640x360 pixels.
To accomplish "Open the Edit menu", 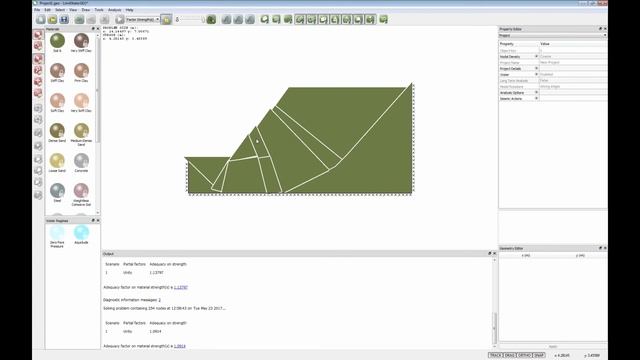I will tap(48, 9).
